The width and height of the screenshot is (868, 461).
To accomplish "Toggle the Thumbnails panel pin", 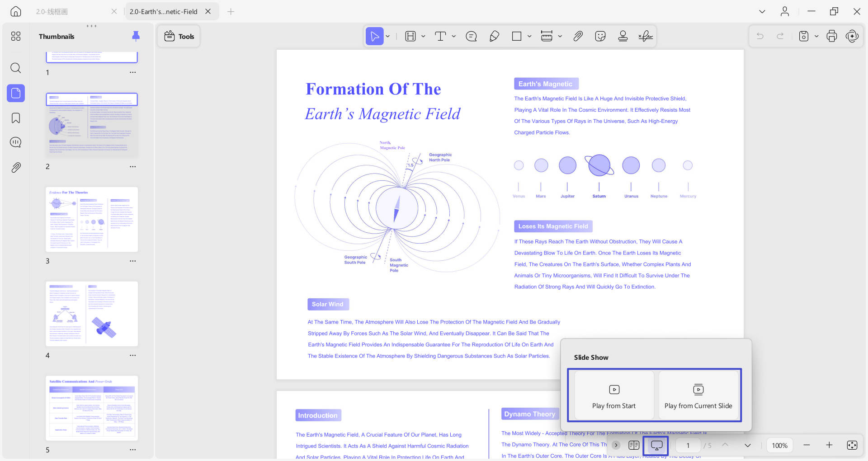I will click(136, 36).
